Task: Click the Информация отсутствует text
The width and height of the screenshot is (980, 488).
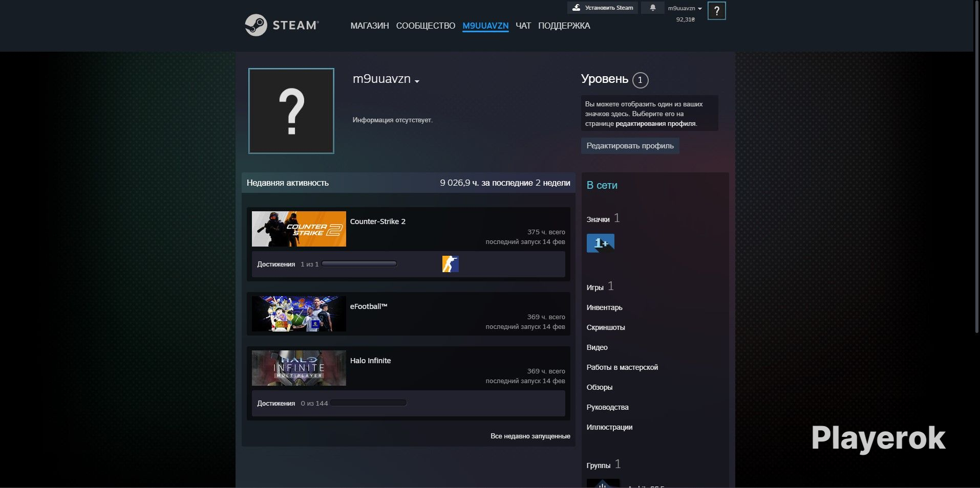Action: point(393,120)
